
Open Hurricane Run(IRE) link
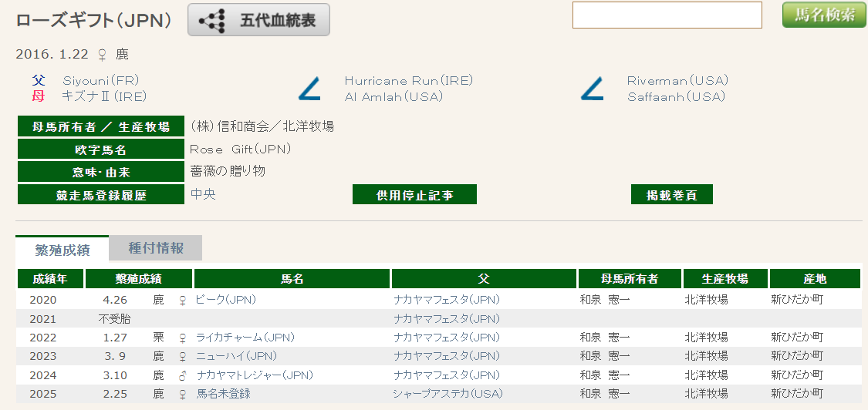point(408,80)
